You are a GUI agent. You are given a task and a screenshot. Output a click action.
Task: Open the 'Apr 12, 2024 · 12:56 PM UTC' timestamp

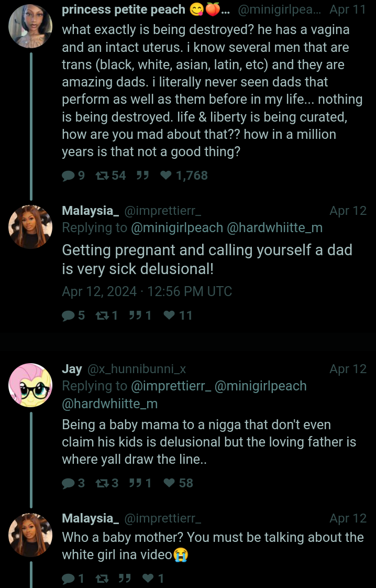click(147, 291)
